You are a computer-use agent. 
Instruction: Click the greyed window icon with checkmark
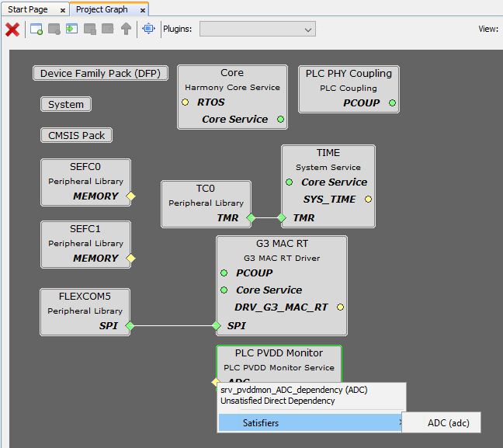[x=90, y=30]
